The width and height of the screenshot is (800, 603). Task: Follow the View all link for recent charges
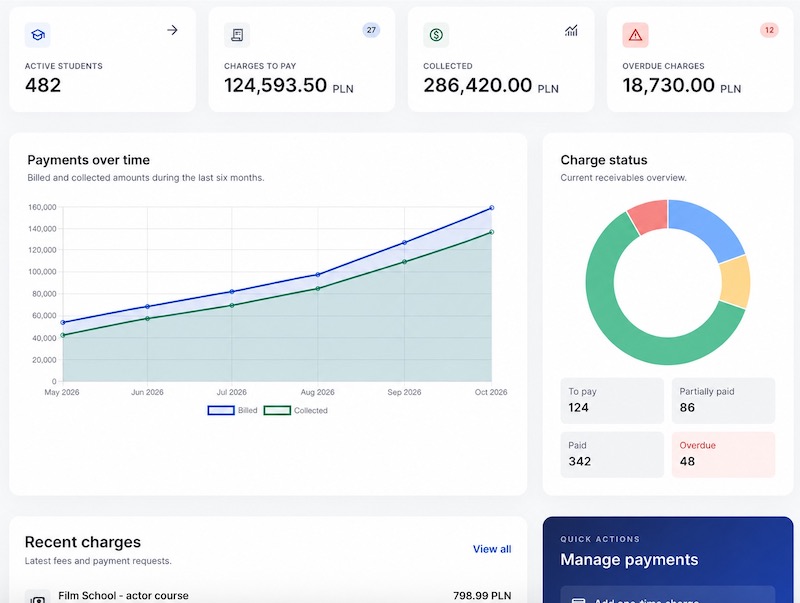[x=492, y=549]
